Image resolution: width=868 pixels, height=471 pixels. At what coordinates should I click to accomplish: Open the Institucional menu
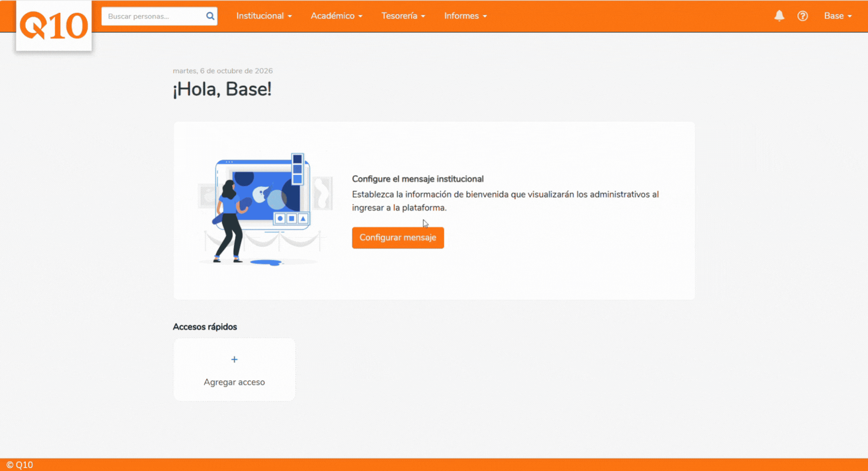pyautogui.click(x=264, y=16)
